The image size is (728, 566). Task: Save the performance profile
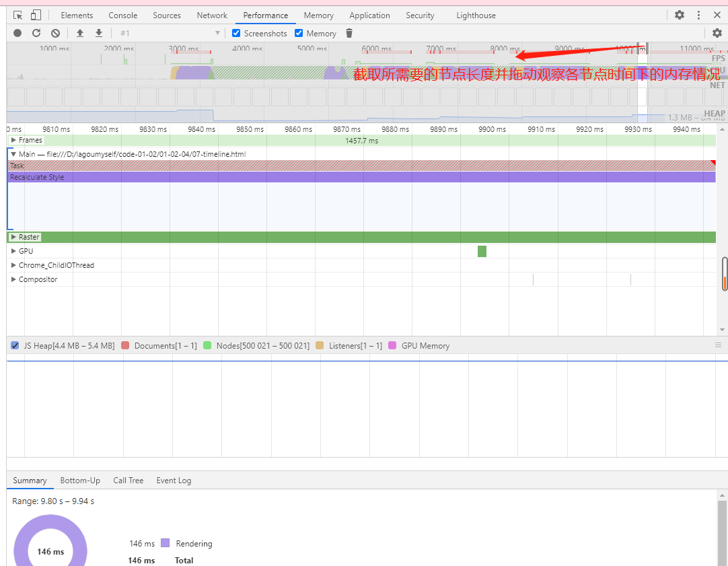click(98, 32)
